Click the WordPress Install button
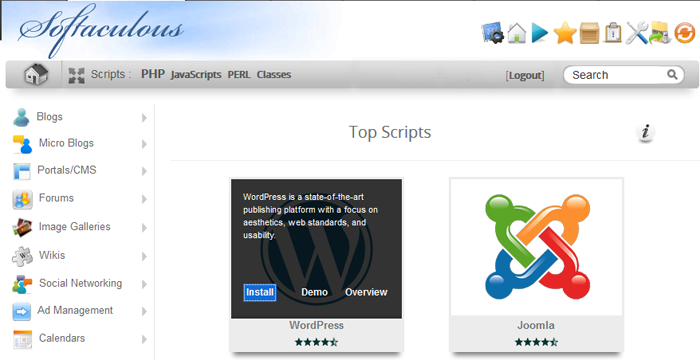This screenshot has width=700, height=360. [260, 293]
